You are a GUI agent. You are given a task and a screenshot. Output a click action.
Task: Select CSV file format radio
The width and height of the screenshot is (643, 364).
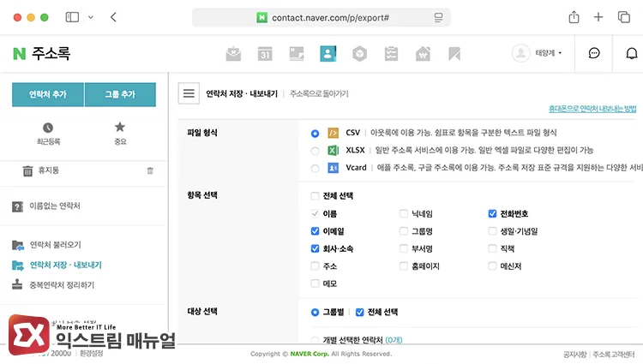pos(315,134)
